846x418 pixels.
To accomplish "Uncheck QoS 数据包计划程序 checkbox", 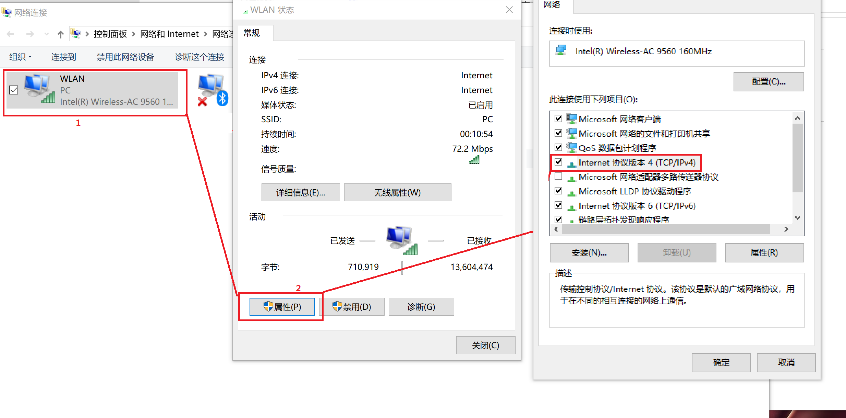I will [558, 147].
